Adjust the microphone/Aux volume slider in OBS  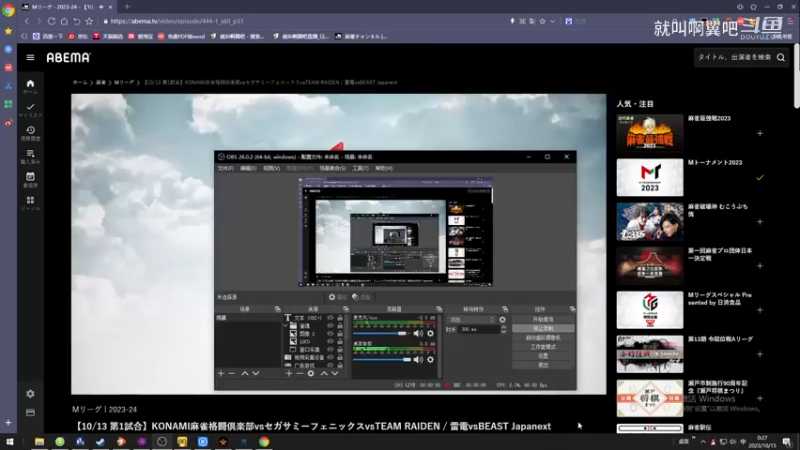(x=382, y=333)
